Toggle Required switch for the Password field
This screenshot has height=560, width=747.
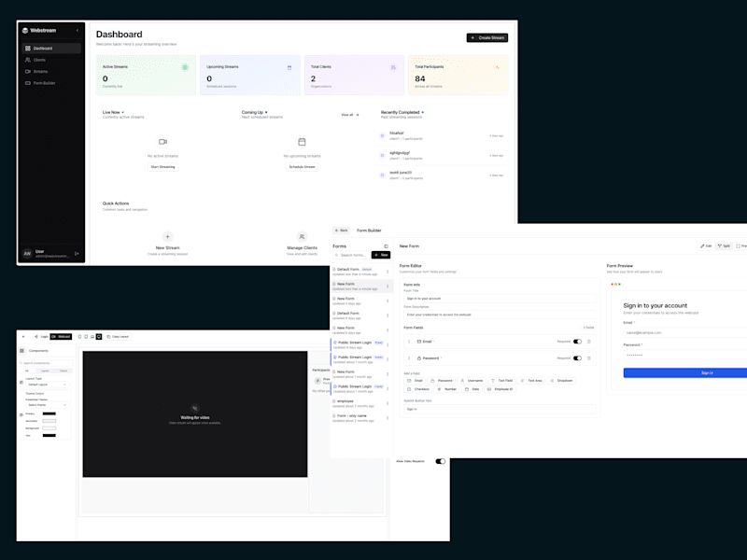point(577,358)
